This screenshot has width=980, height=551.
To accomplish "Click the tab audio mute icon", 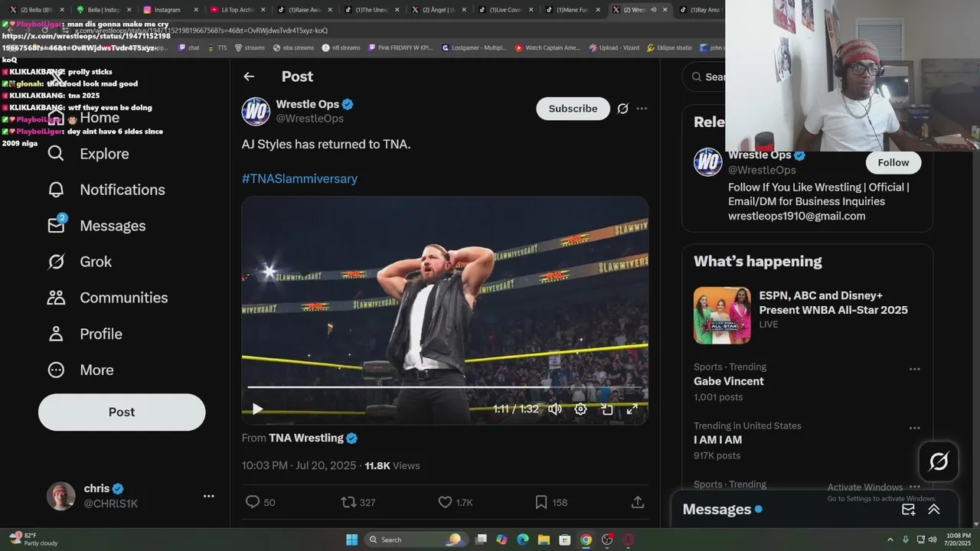I will pyautogui.click(x=653, y=10).
